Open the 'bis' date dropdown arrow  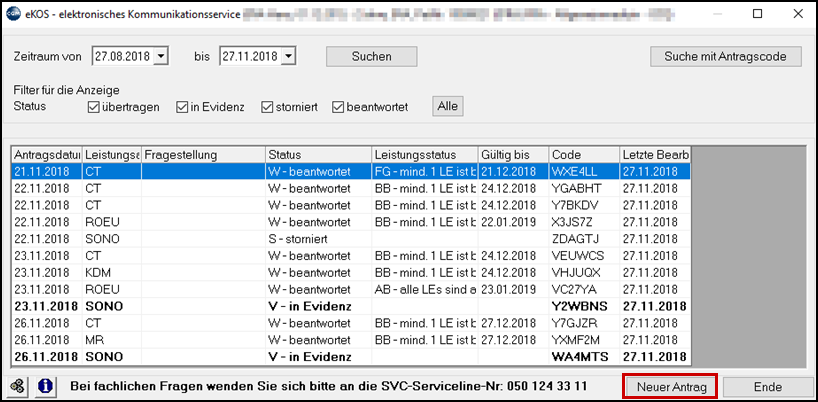click(289, 56)
